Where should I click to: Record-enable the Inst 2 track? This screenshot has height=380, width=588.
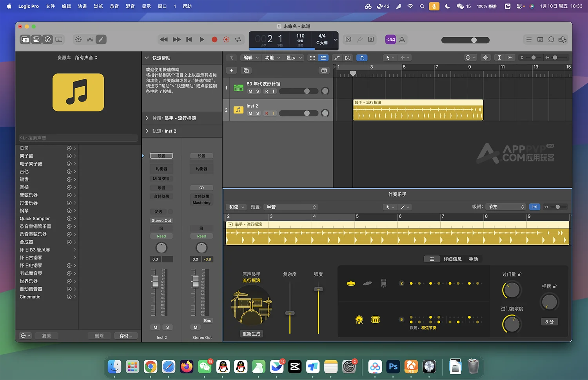[267, 114]
